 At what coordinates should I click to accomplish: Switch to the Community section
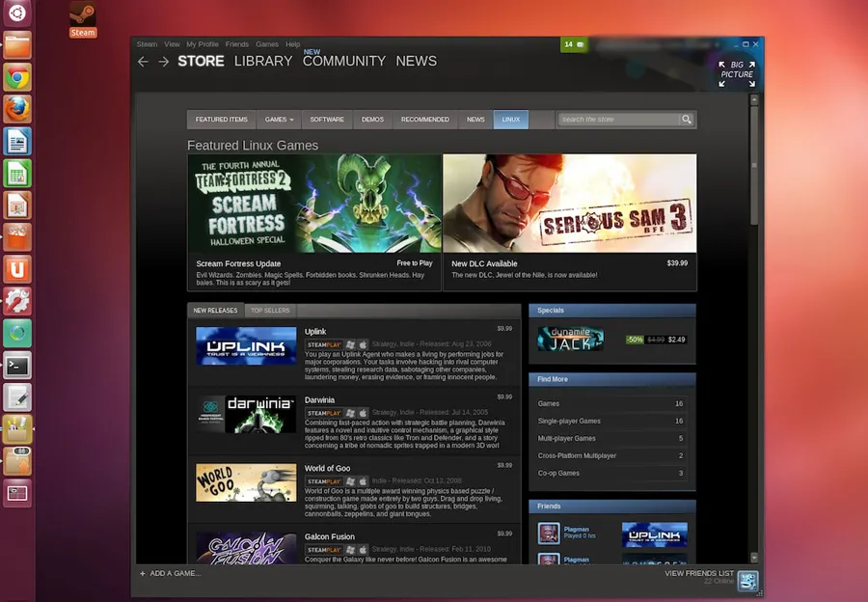click(x=343, y=61)
